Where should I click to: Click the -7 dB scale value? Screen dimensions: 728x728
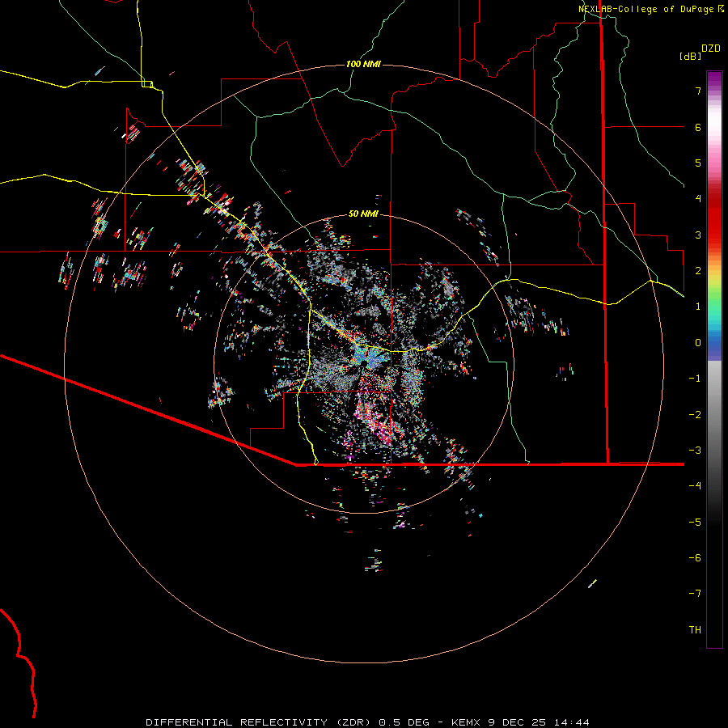coord(695,594)
